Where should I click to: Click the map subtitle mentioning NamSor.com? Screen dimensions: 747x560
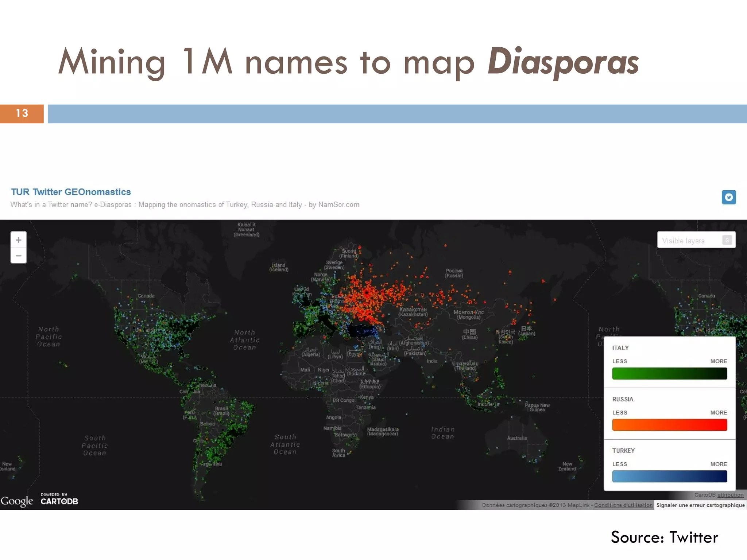tap(185, 205)
